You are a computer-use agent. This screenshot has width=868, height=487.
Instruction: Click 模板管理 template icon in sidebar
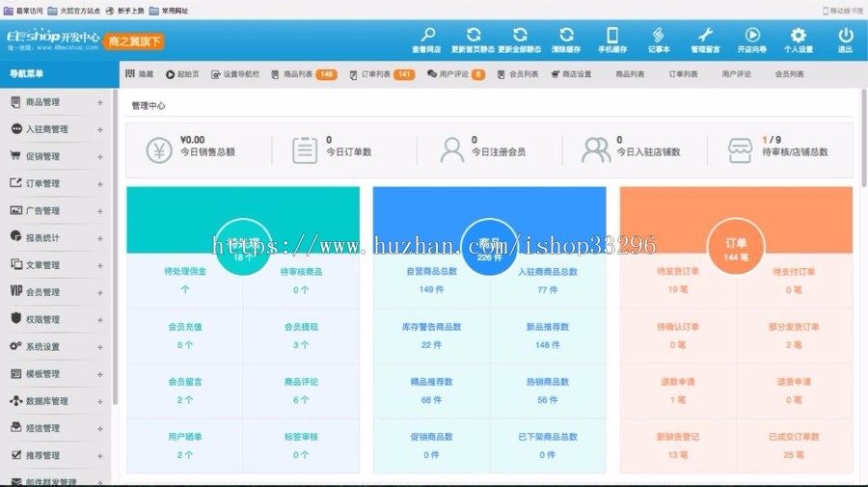tap(16, 373)
